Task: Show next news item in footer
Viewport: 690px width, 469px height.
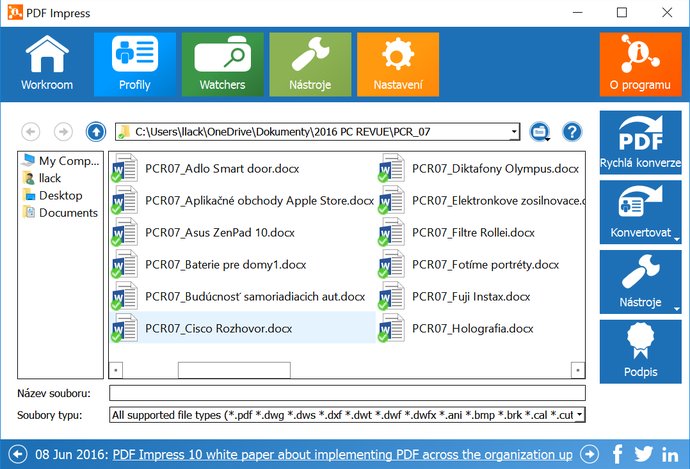Action: (x=589, y=454)
